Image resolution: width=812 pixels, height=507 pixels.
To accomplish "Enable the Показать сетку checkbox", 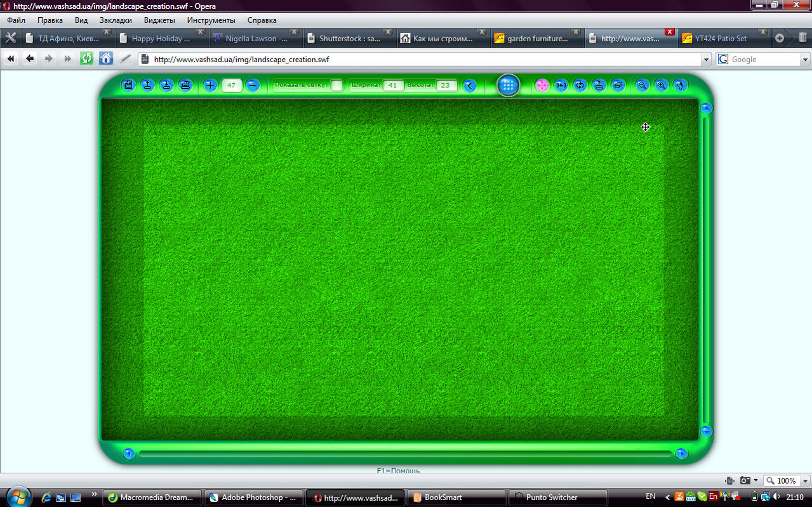I will click(336, 85).
